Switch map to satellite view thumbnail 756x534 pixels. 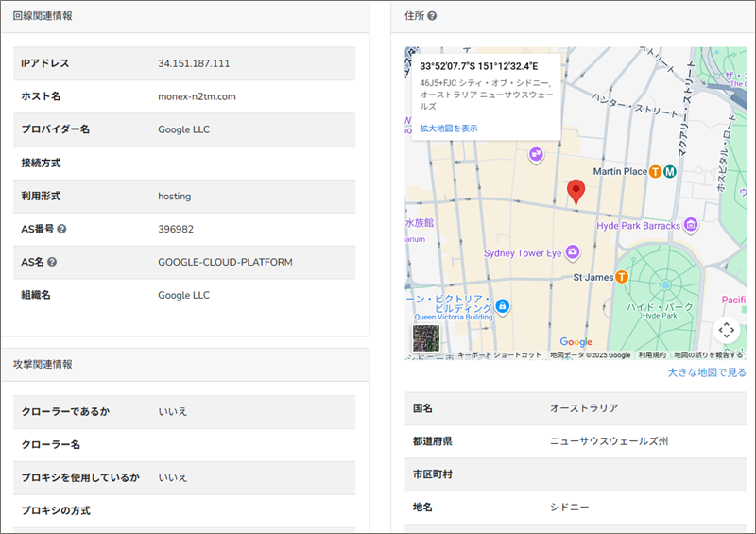pyautogui.click(x=426, y=337)
